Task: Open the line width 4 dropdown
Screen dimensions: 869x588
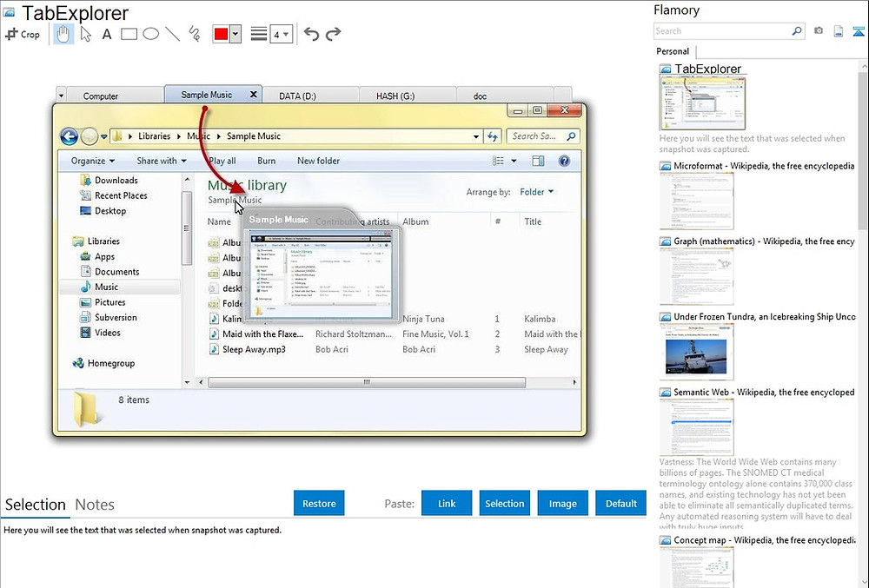Action: pos(282,35)
